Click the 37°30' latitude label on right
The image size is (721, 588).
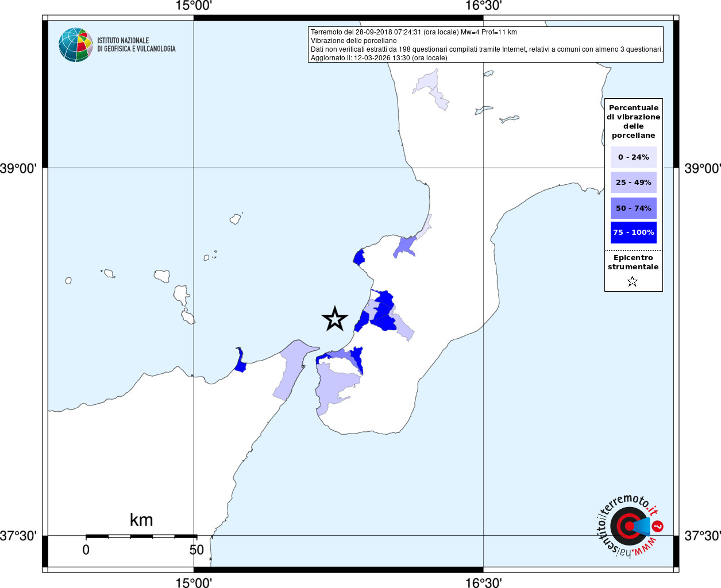point(702,536)
